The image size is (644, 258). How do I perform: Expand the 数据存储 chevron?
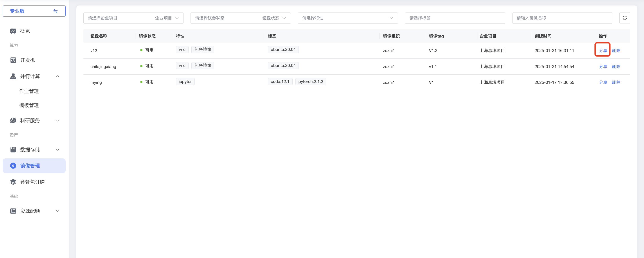click(58, 150)
